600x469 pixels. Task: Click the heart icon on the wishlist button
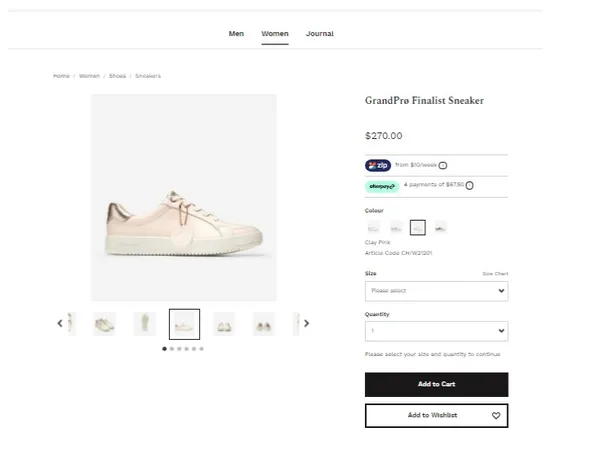(x=496, y=415)
